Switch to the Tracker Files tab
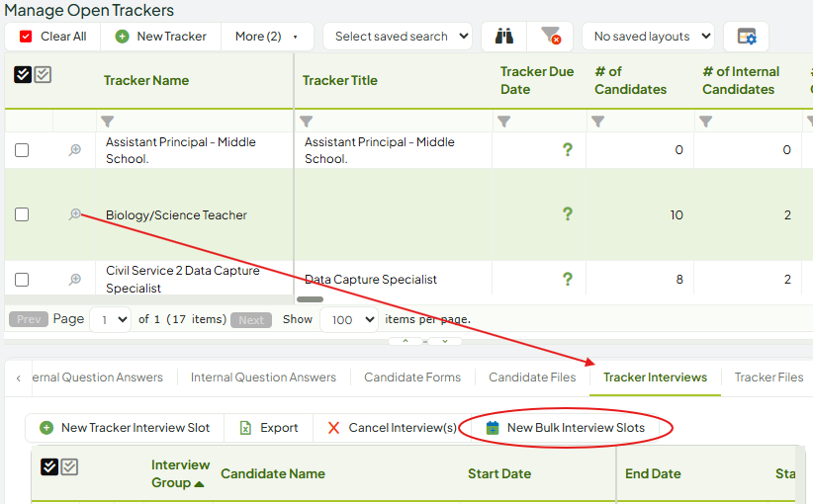The height and width of the screenshot is (504, 813). click(x=768, y=378)
